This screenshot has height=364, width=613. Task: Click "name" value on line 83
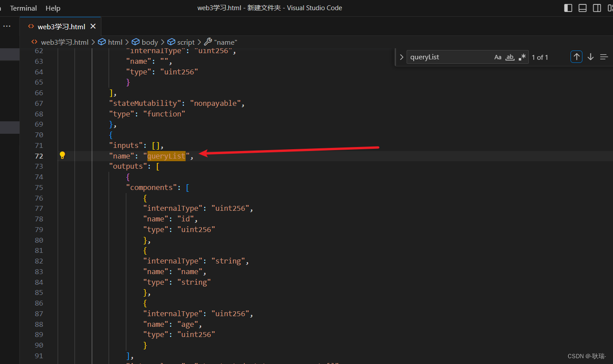coord(190,271)
